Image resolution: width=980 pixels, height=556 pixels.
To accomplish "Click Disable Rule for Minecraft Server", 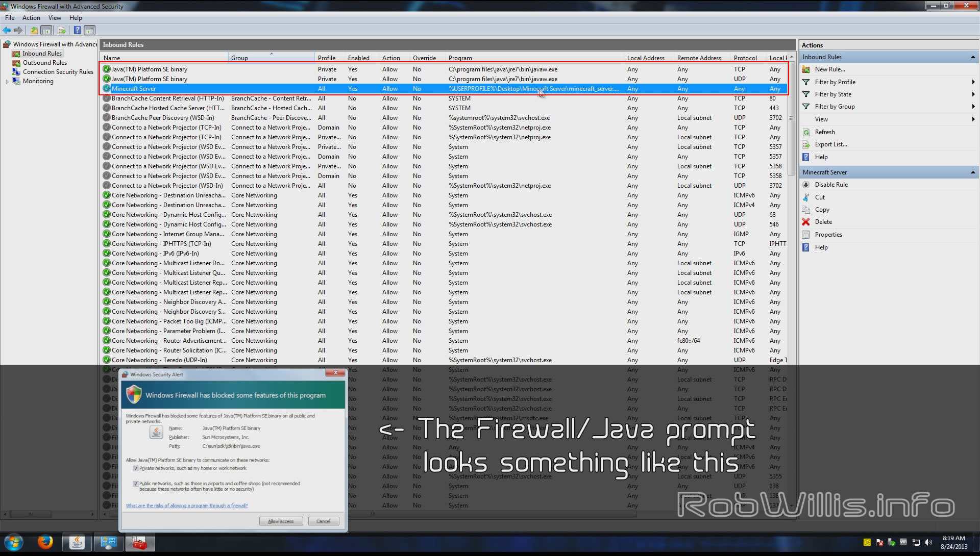I will tap(830, 185).
